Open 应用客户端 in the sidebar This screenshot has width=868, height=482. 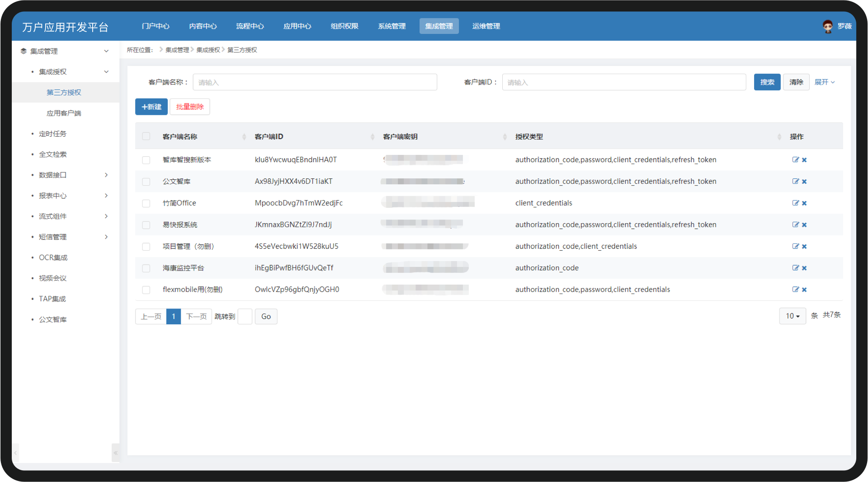pyautogui.click(x=64, y=113)
